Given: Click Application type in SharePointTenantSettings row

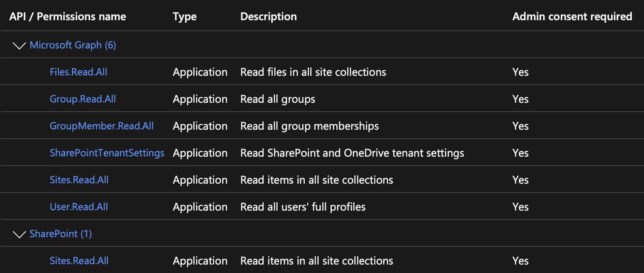Looking at the screenshot, I should coord(200,153).
